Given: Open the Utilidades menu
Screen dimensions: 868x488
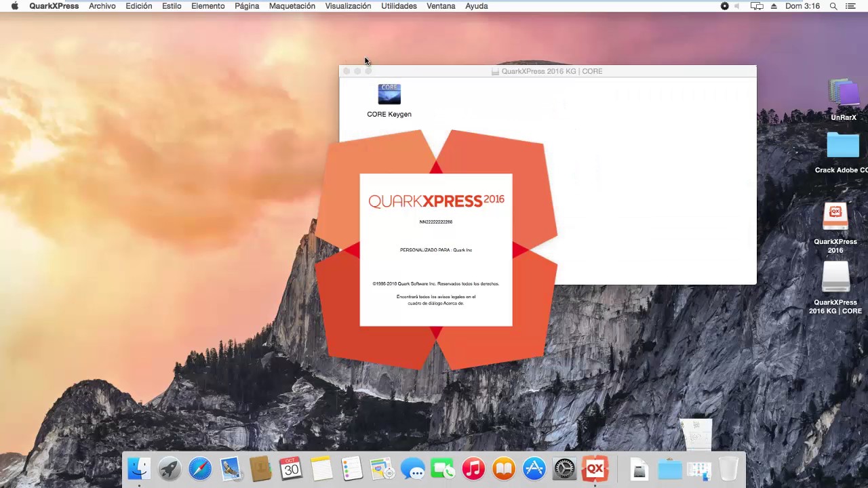Looking at the screenshot, I should 399,6.
